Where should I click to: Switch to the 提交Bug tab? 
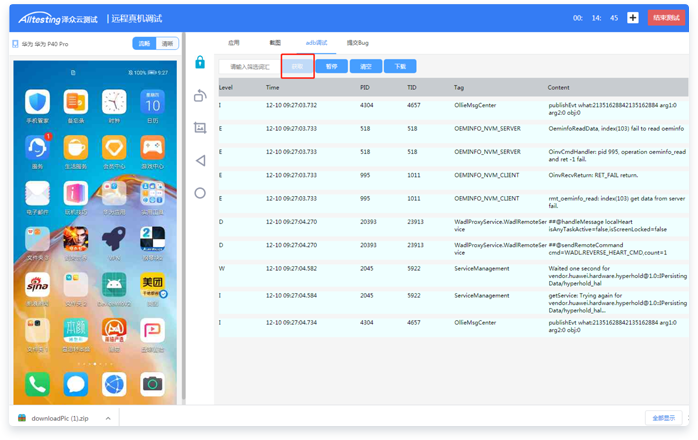click(x=357, y=43)
